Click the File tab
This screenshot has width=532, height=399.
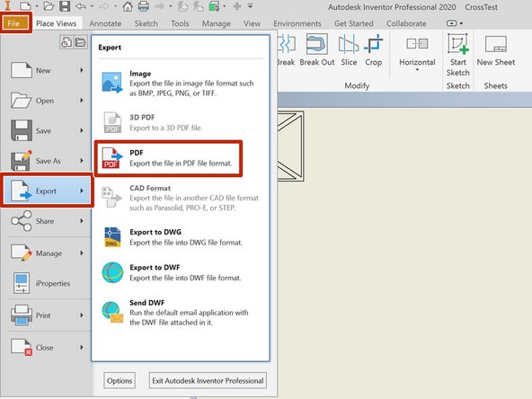coord(15,23)
